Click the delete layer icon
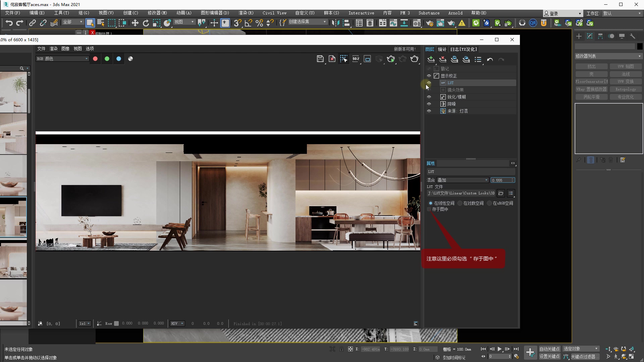644x362 pixels. click(443, 59)
